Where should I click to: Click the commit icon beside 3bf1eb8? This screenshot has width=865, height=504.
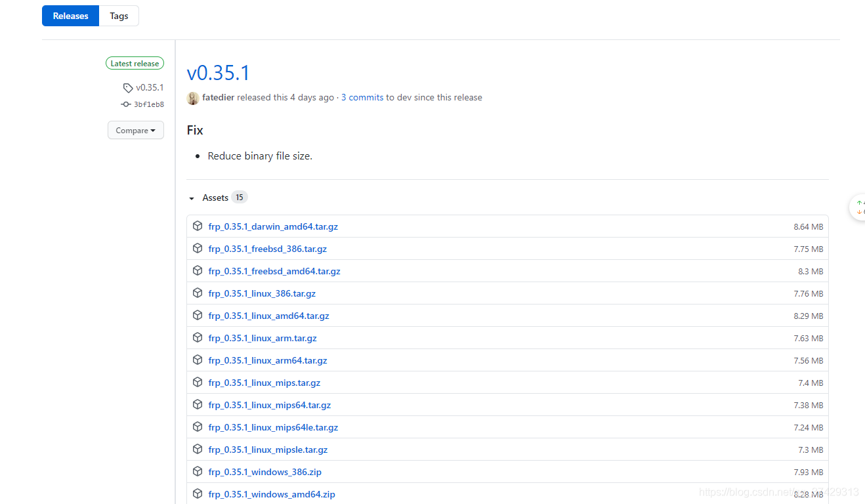(126, 104)
